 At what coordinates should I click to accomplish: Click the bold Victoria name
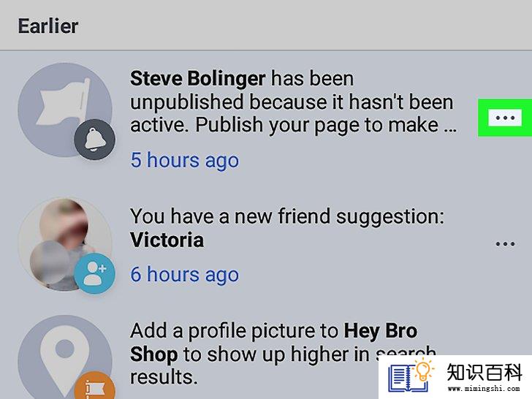pyautogui.click(x=167, y=240)
